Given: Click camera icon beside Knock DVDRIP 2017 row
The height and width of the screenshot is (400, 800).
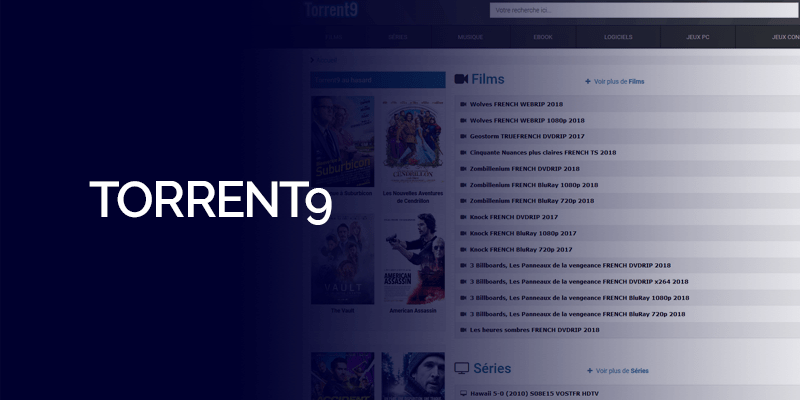Looking at the screenshot, I should (x=463, y=217).
